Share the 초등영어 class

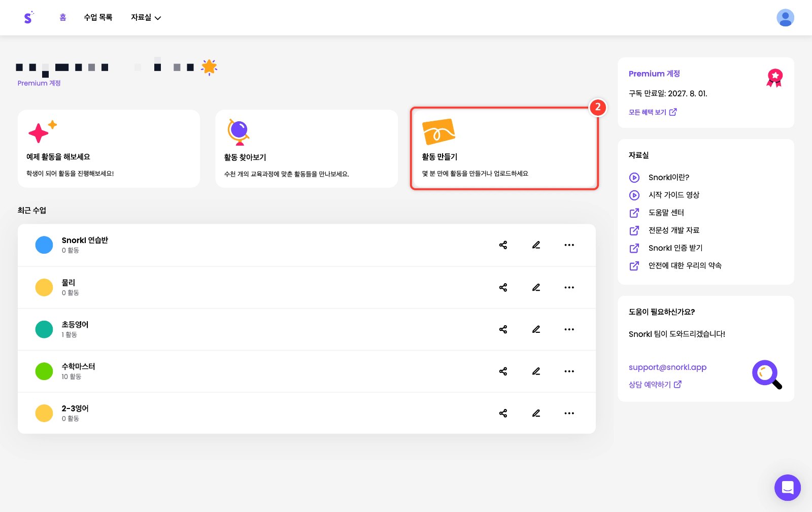coord(503,329)
